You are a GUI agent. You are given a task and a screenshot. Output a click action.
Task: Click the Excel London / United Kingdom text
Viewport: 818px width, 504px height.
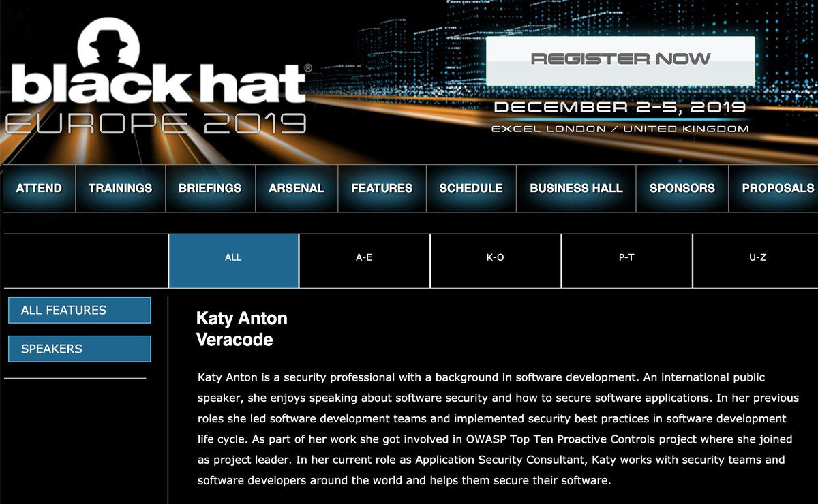(x=620, y=129)
